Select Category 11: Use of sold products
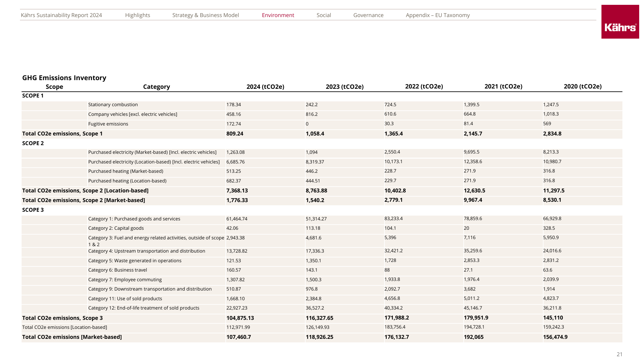The image size is (644, 362). click(x=125, y=299)
